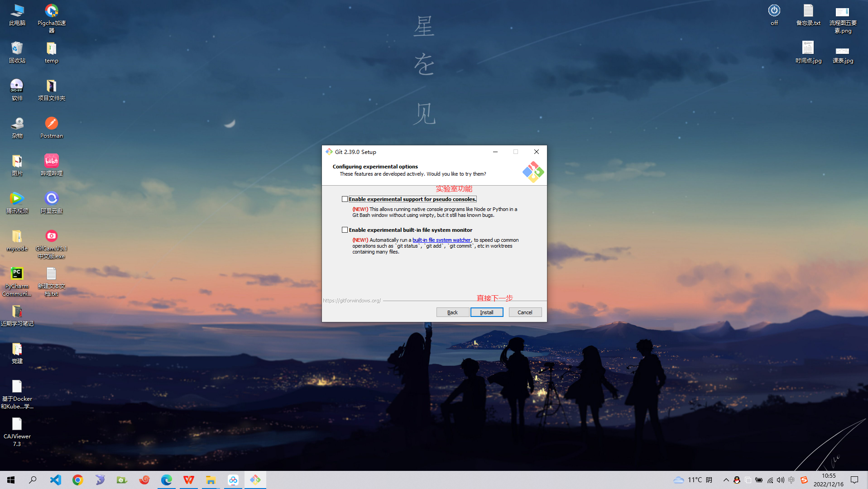Select the 腾讯视频 desktop icon
Viewport: 868px width, 489px height.
point(17,203)
